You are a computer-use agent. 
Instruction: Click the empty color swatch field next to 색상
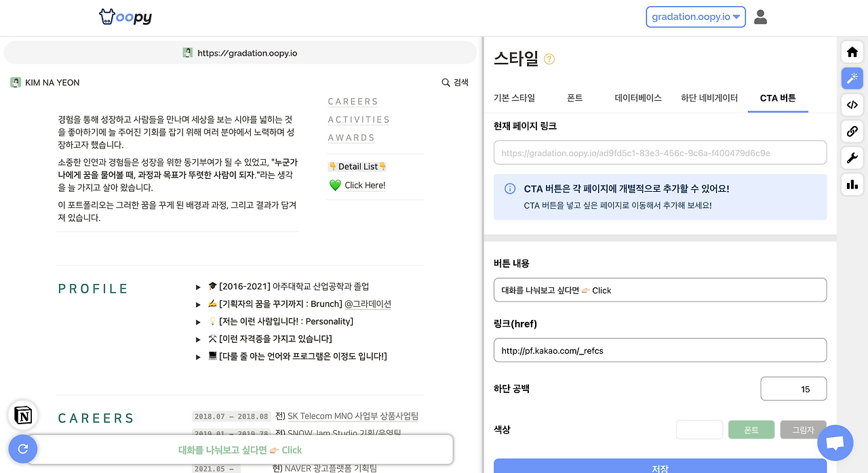coord(699,429)
